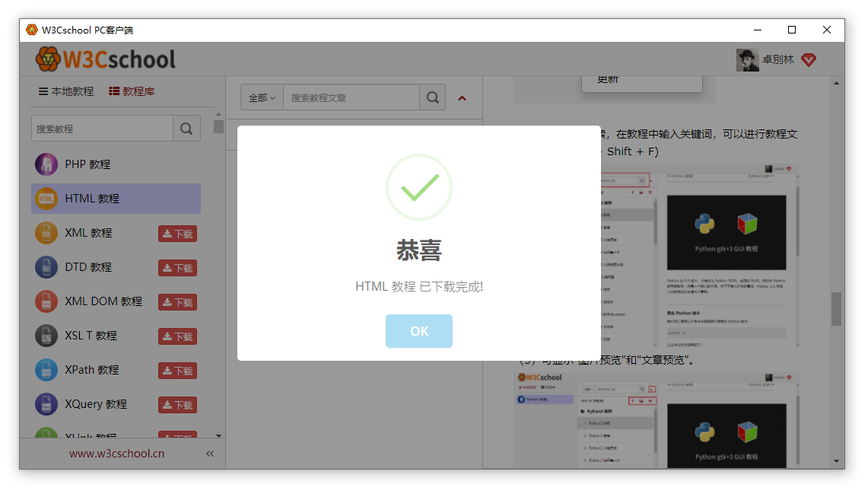The height and width of the screenshot is (497, 868).
Task: Click OK in the download complete dialog
Action: (x=418, y=331)
